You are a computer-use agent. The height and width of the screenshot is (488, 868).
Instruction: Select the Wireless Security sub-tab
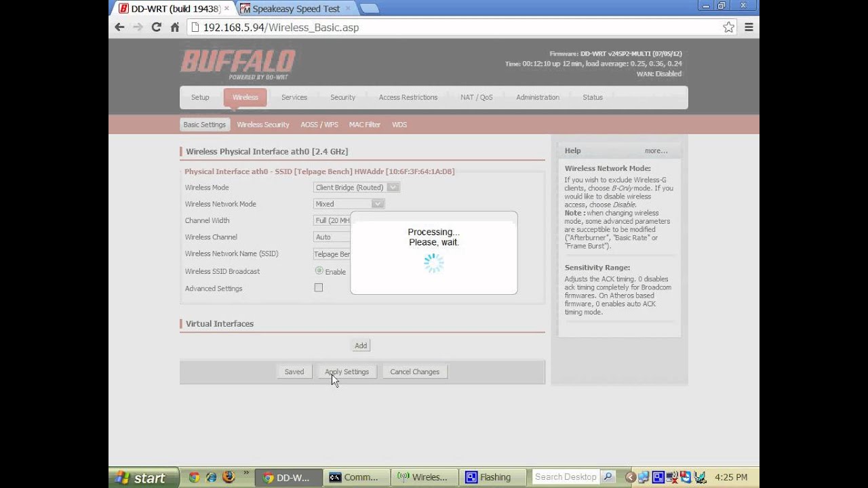(x=263, y=125)
